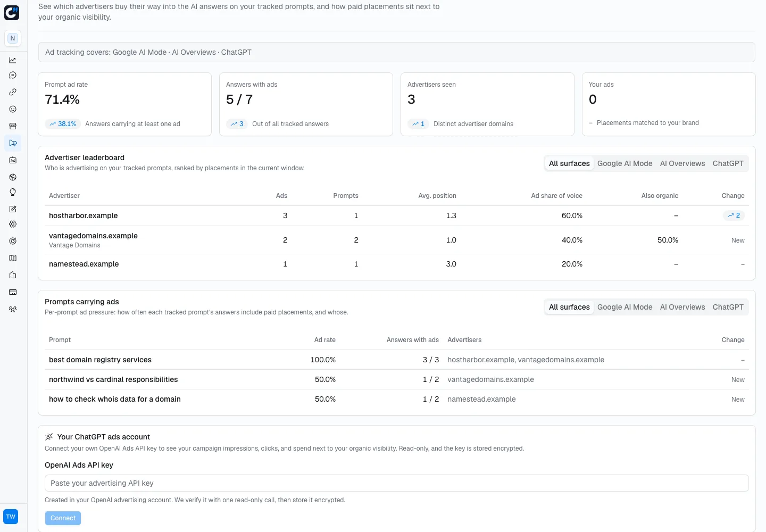Open prompt best domain registry services

[100, 360]
